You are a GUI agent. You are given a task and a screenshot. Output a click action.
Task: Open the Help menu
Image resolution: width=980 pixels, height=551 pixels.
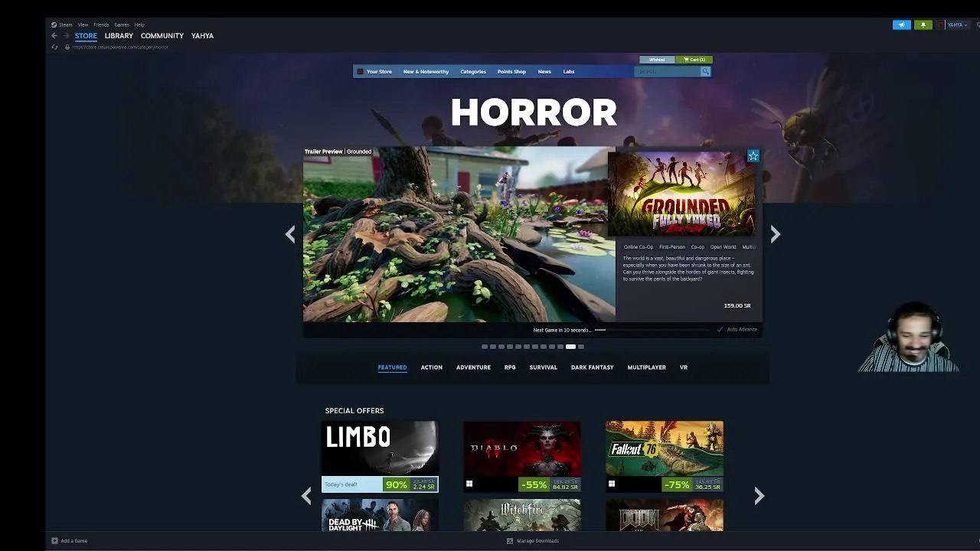click(x=139, y=24)
